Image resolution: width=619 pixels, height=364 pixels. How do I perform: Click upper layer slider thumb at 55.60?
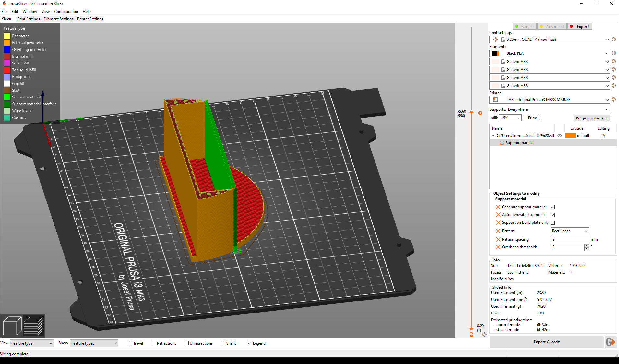[471, 112]
